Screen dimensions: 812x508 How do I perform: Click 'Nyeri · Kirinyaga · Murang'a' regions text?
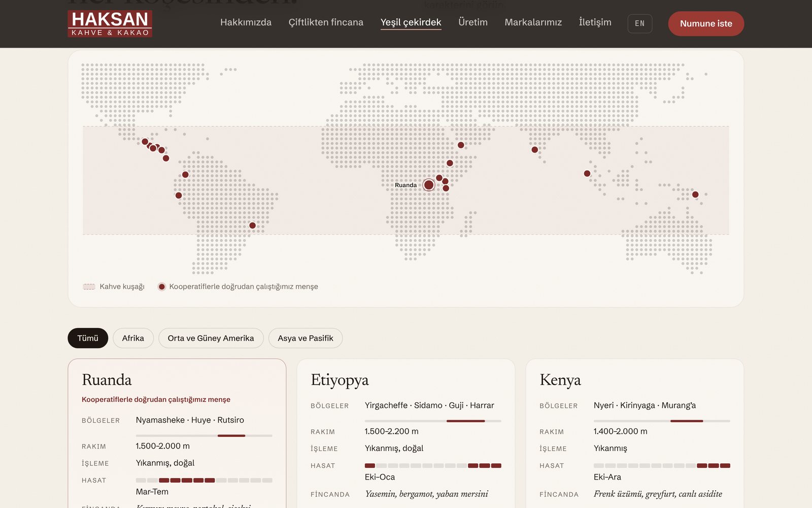click(645, 405)
